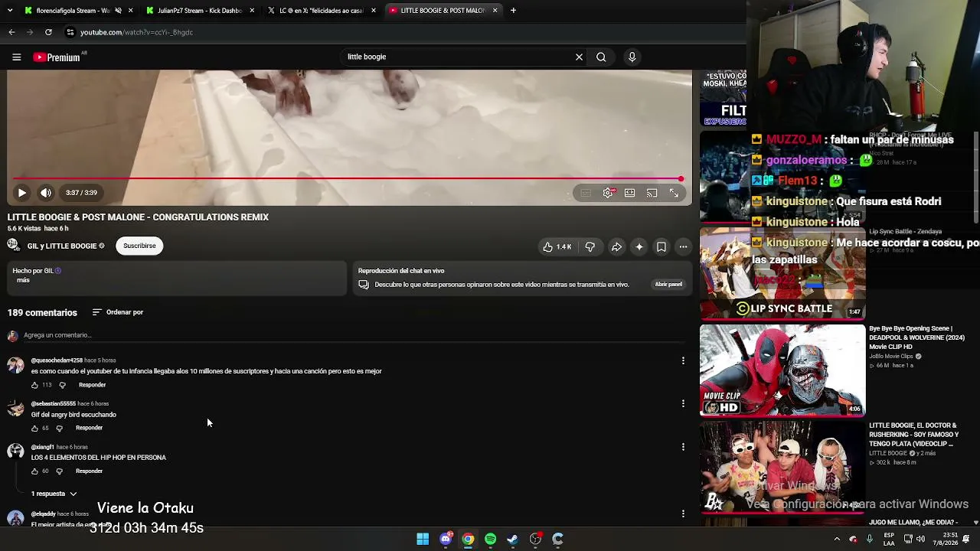Switch to theater mode view
The height and width of the screenshot is (551, 980).
click(629, 193)
